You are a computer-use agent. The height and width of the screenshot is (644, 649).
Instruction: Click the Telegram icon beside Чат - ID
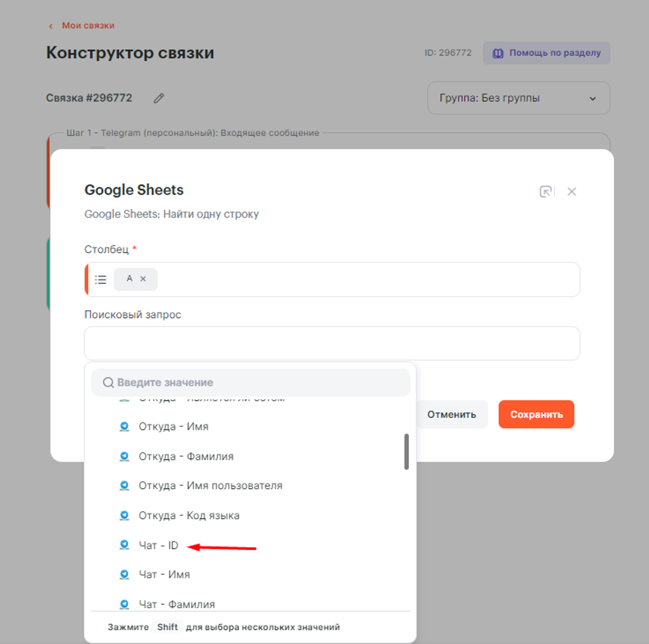[x=125, y=545]
